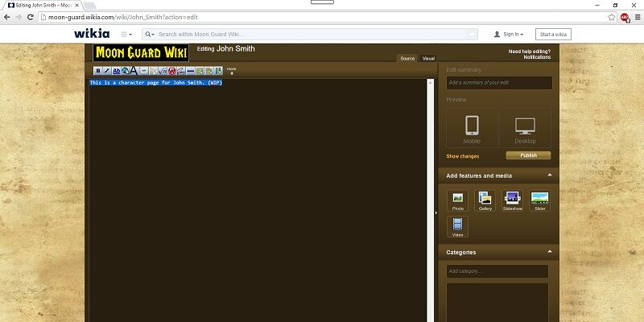Insert math formula square root icon

pos(163,71)
